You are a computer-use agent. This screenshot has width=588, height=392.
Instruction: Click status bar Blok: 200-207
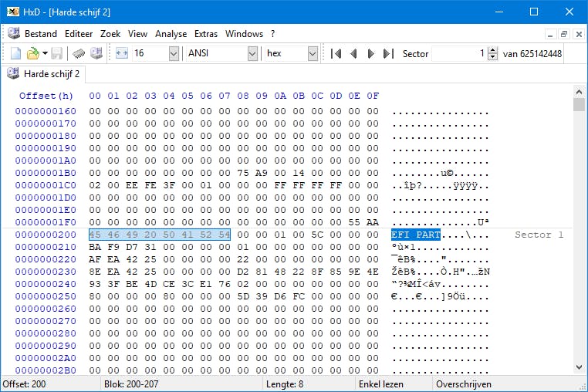tap(131, 384)
